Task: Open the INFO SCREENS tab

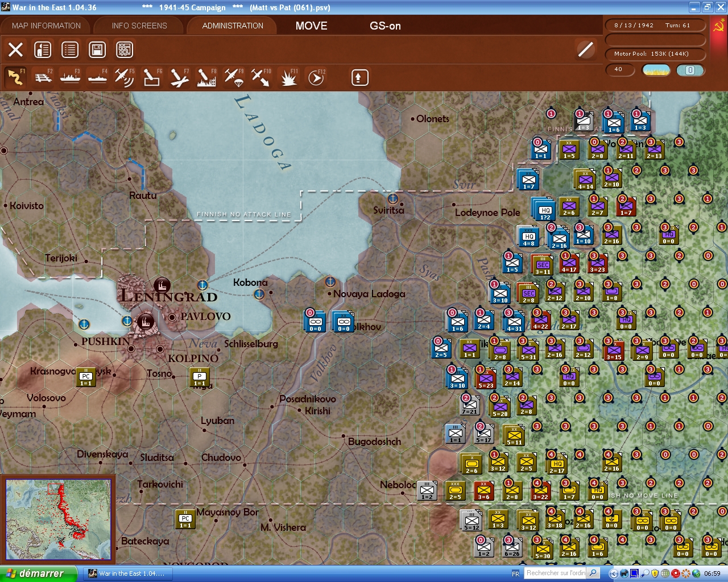Action: pyautogui.click(x=139, y=26)
